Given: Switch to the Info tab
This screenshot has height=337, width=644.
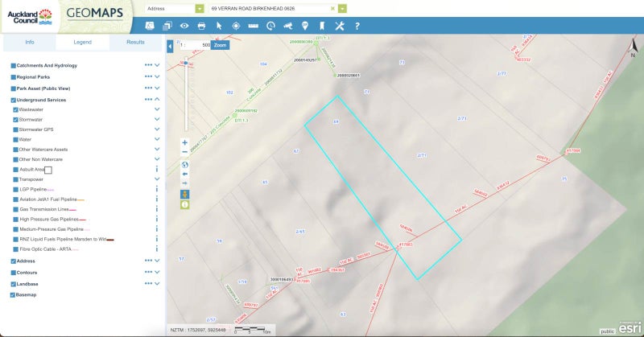Looking at the screenshot, I should pyautogui.click(x=30, y=42).
